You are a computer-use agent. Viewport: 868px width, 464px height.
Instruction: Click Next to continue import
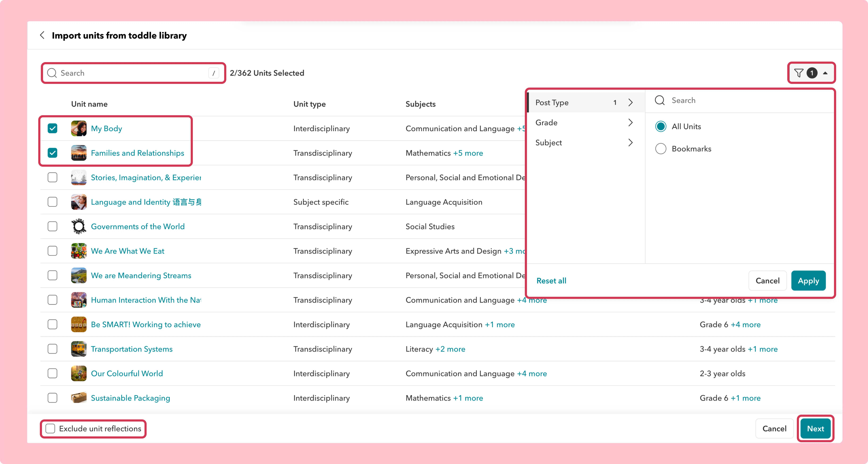815,429
